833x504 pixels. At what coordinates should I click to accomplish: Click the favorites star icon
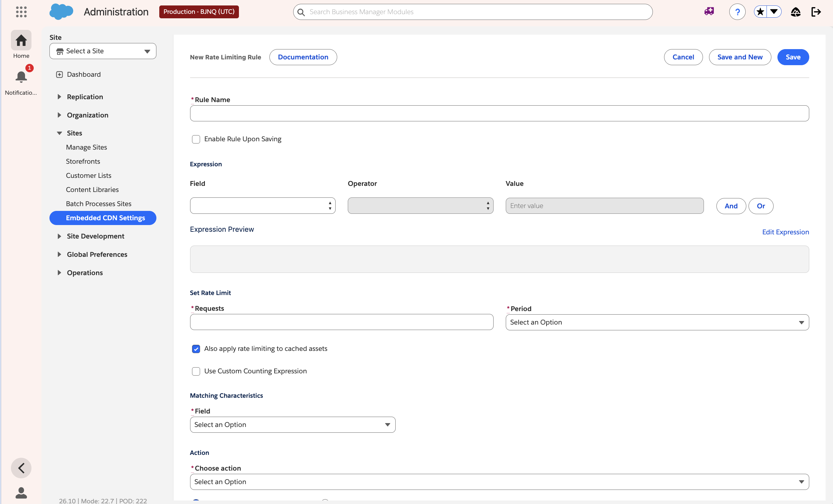pyautogui.click(x=760, y=12)
